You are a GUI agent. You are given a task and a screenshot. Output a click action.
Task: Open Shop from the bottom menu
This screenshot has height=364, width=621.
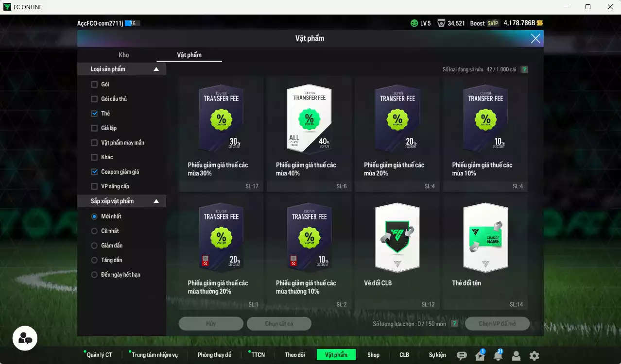(373, 355)
